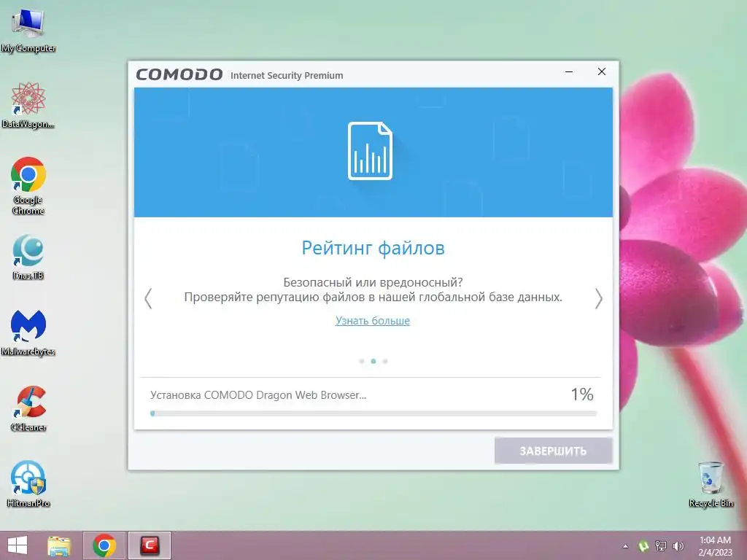
Task: Select the first slide indicator dot
Action: point(362,362)
